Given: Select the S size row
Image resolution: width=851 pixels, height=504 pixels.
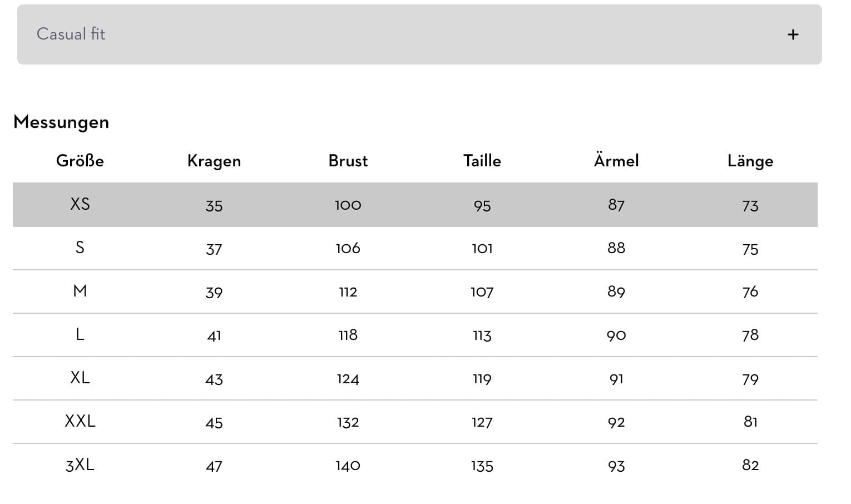Looking at the screenshot, I should pos(80,248).
